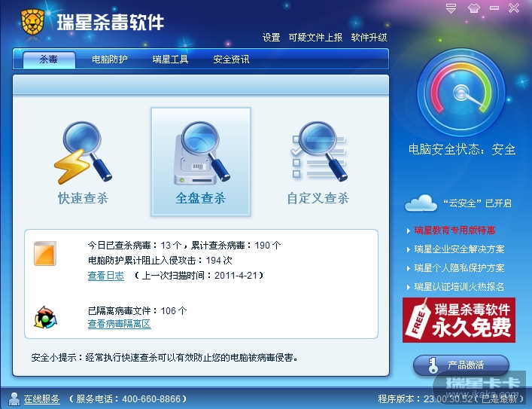Open skin changer shirt icon
This screenshot has width=532, height=409.
473,8
